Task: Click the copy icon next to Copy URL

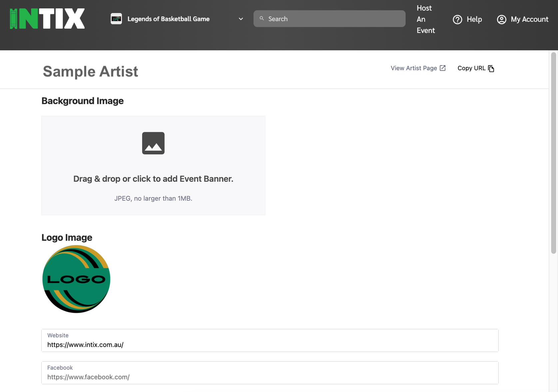Action: 491,68
